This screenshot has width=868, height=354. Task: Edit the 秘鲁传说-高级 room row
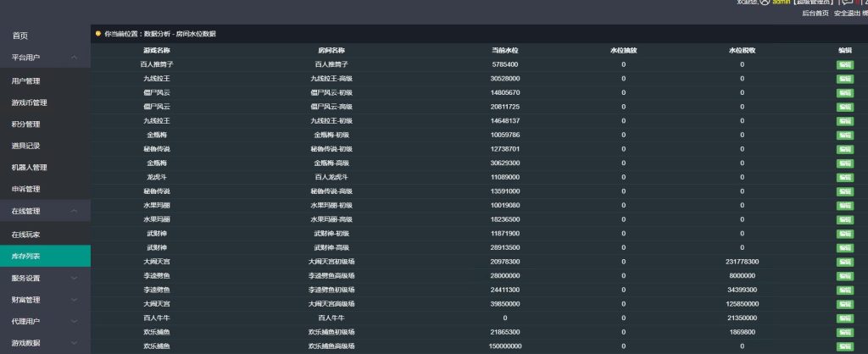tap(845, 192)
